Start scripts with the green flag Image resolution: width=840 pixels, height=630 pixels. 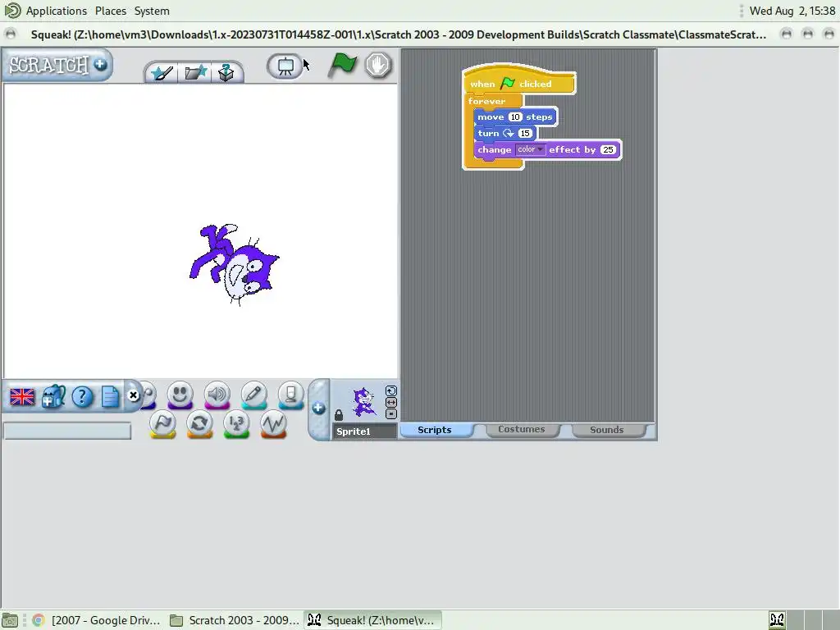click(342, 66)
